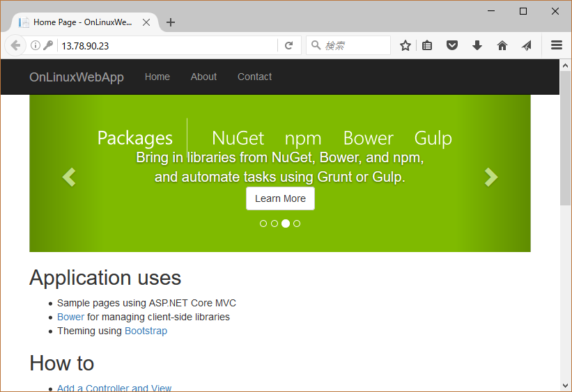Screen dimensions: 572x392
Task: Reload the page with the refresh icon
Action: click(289, 45)
